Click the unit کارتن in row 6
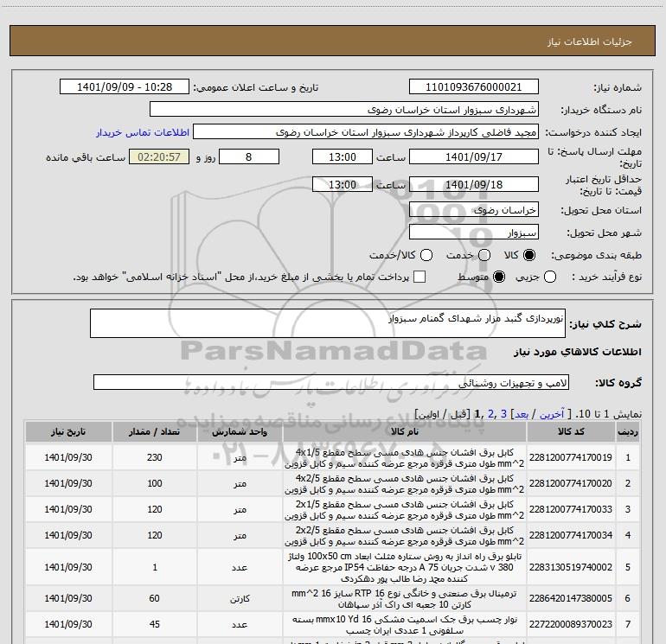This screenshot has width=666, height=644. click(240, 598)
